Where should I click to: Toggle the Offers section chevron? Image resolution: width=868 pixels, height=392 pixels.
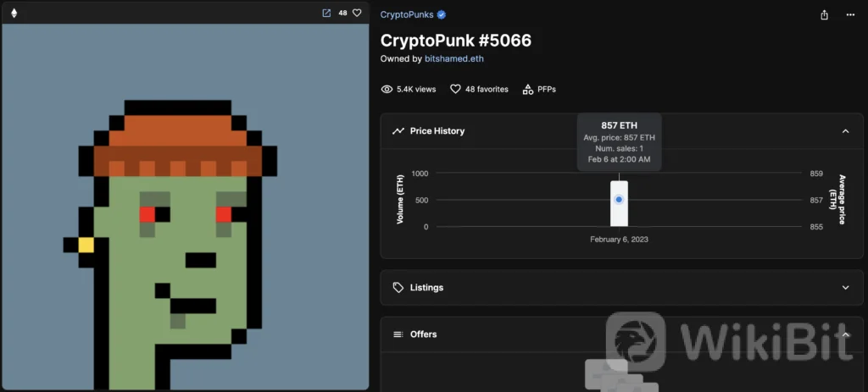click(845, 334)
